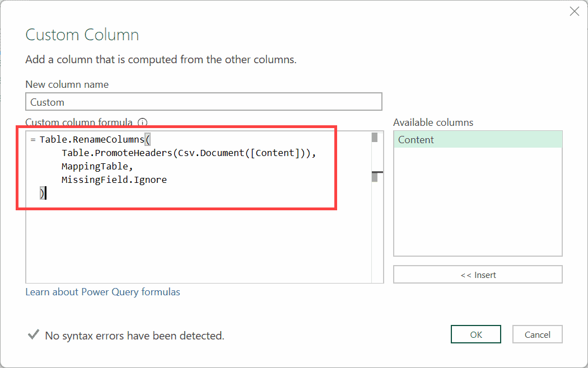This screenshot has width=588, height=368.
Task: Select Content in Available columns
Action: [416, 139]
